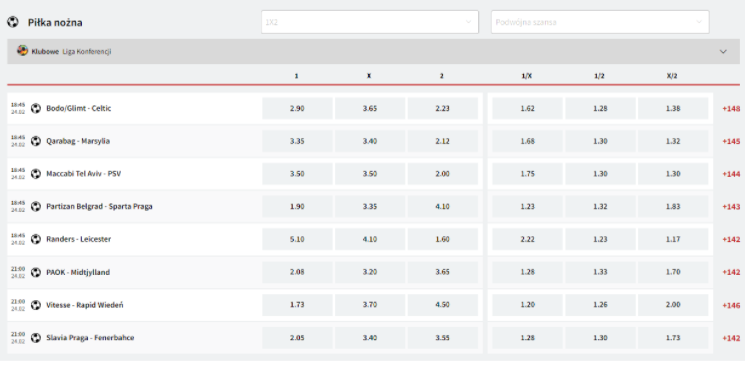
Task: Select X/2 odds 1.32 for Qarabag - Marsylia
Action: point(673,141)
